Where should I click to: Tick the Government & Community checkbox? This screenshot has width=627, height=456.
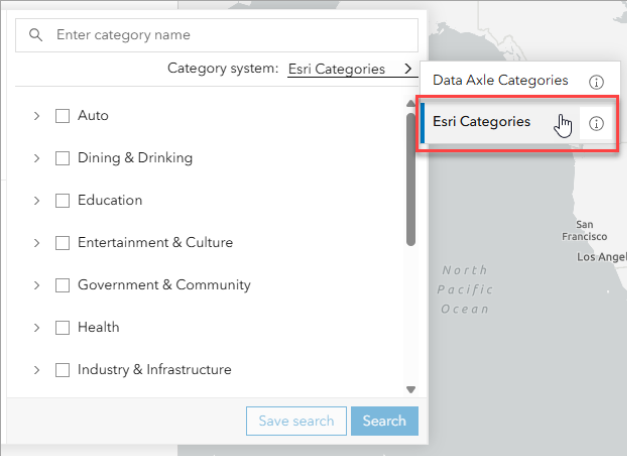click(x=62, y=285)
